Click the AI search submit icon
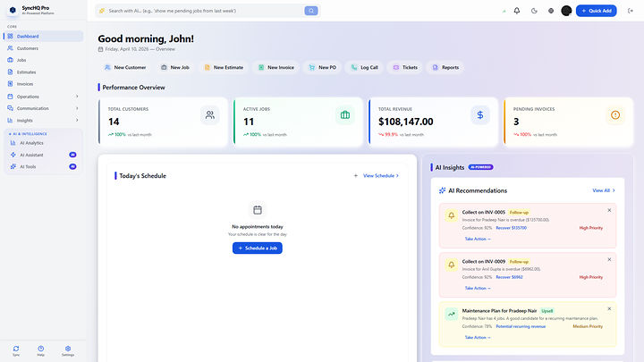644x362 pixels. coord(311,11)
